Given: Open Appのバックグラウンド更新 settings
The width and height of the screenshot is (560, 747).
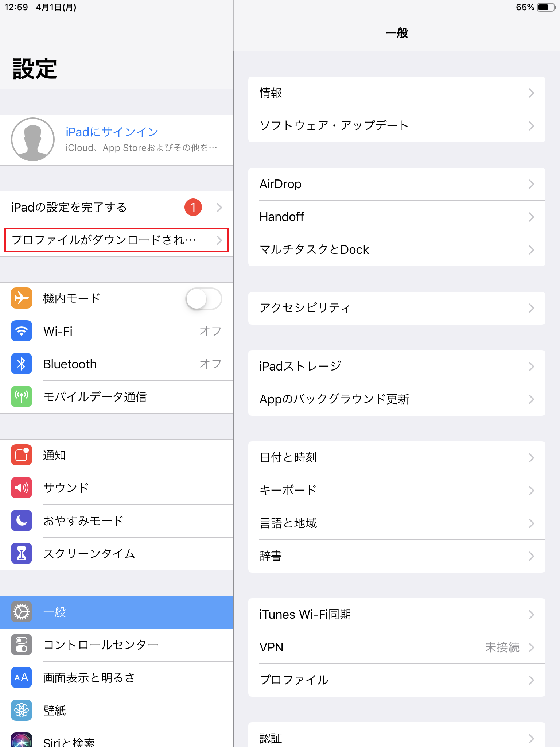Looking at the screenshot, I should pos(397,399).
